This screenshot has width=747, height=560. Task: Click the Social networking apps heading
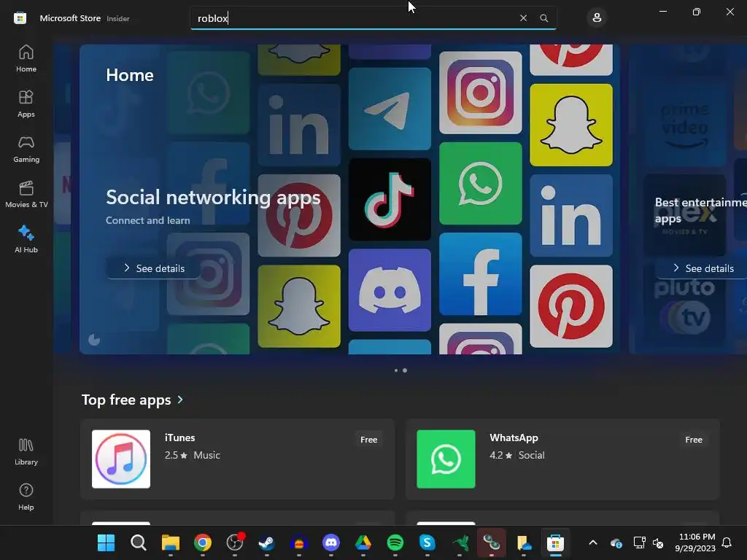tap(213, 197)
